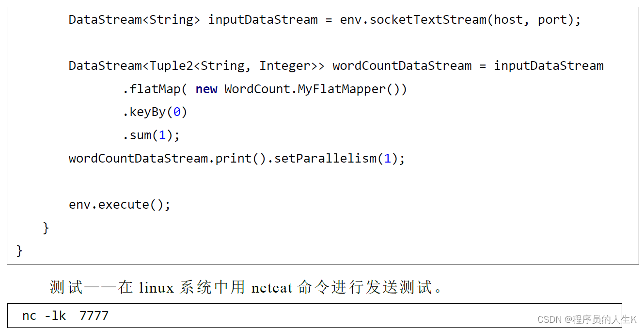Click the setParallelism(1) call
The image size is (644, 329).
click(x=339, y=159)
